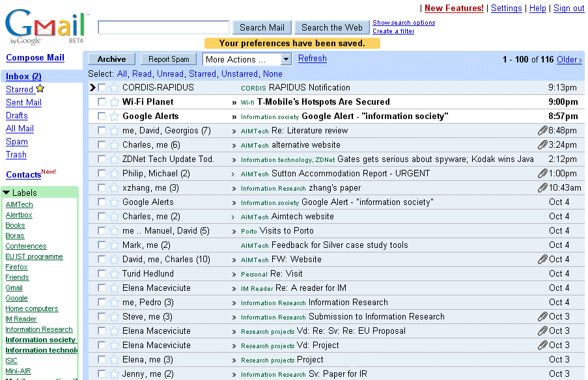The image size is (588, 380).
Task: Focus the mail search text field
Action: 163,27
